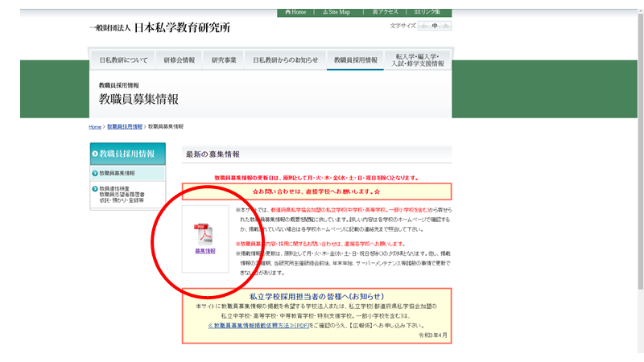Set text size to 中
Viewport: 644px width, 362px height.
coord(435,26)
